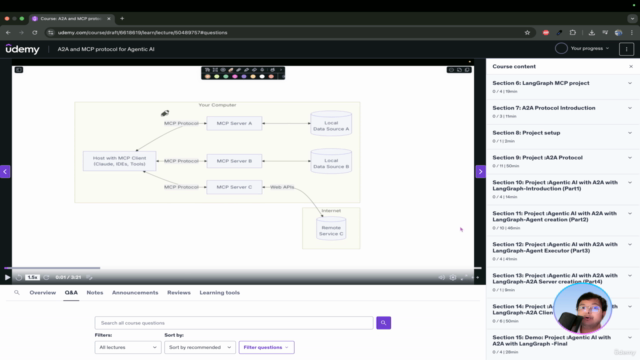Open the Notes tab
This screenshot has width=640, height=360.
(95, 293)
